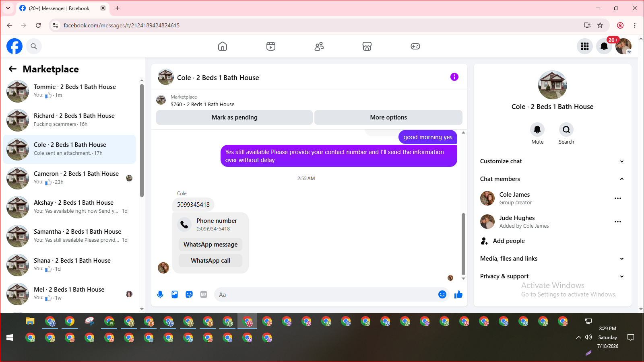
Task: Go to the Home feed icon
Action: [223, 46]
